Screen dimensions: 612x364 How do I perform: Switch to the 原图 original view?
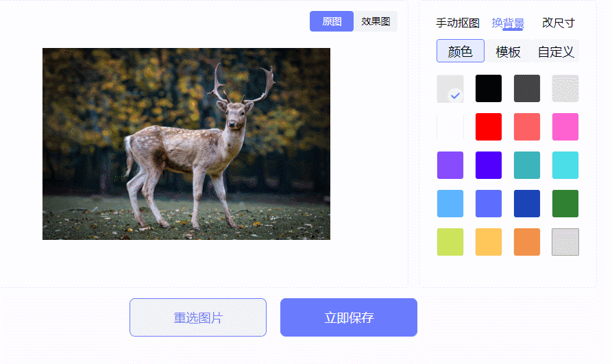pos(332,21)
